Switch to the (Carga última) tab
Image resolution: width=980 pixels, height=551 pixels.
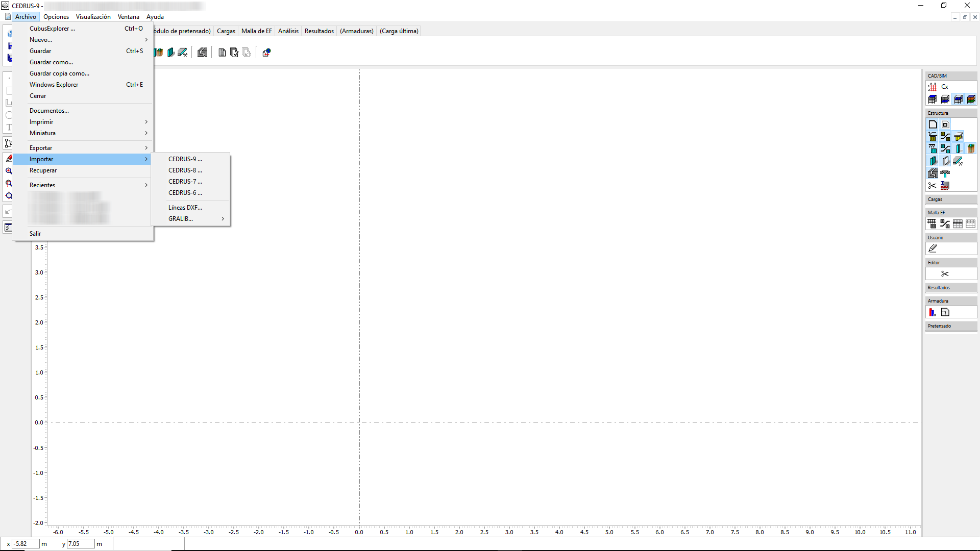(399, 31)
